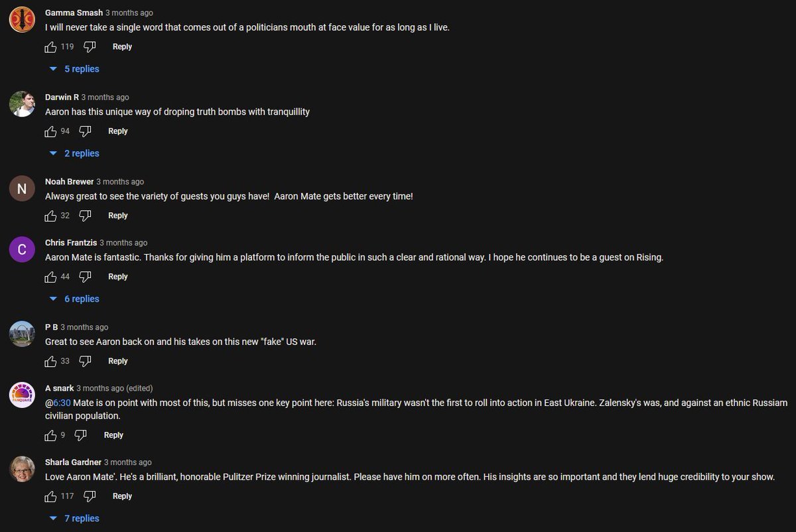Reply to A snark's comment
The image size is (796, 532).
pyautogui.click(x=113, y=435)
